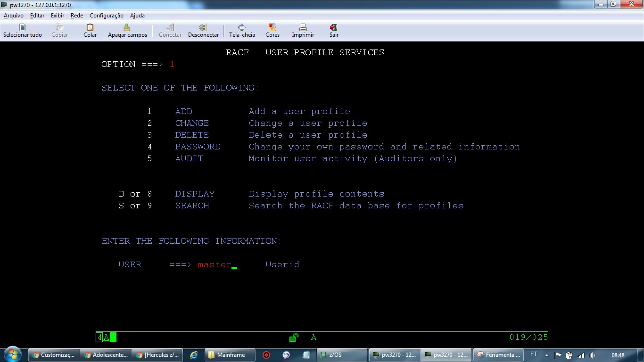Click the SEARCH option text

click(192, 206)
